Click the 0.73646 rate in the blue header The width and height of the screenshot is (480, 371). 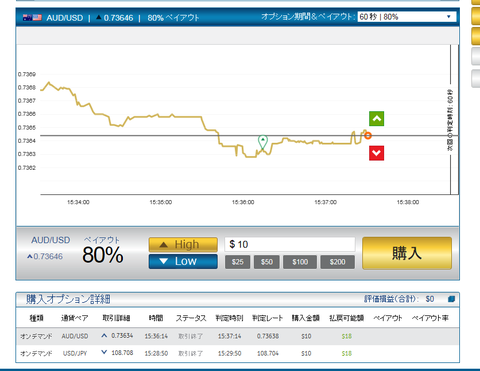coord(118,18)
